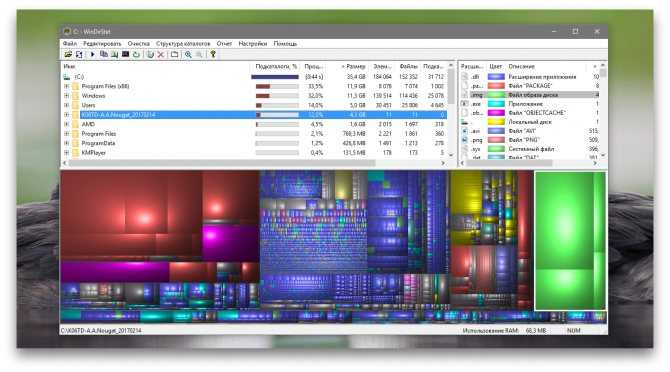Screen dimensions: 670x372
Task: Select the AMD folder row
Action: [x=254, y=124]
